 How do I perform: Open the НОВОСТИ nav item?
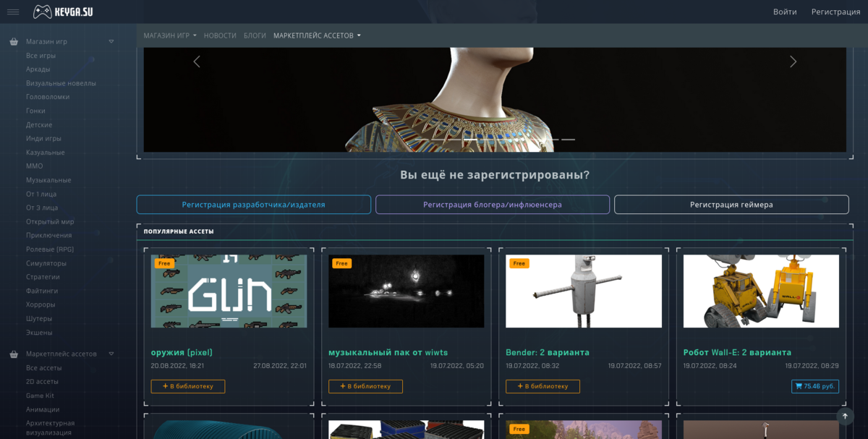click(220, 35)
